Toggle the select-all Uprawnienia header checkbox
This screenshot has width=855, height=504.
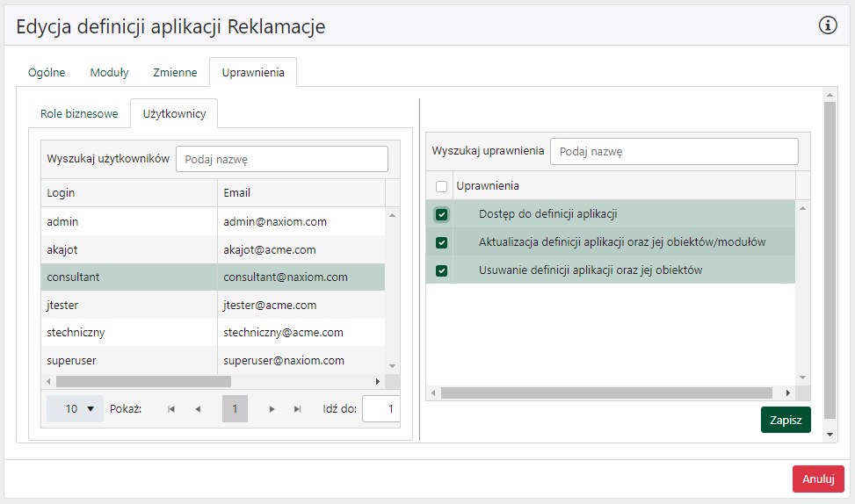pyautogui.click(x=441, y=186)
